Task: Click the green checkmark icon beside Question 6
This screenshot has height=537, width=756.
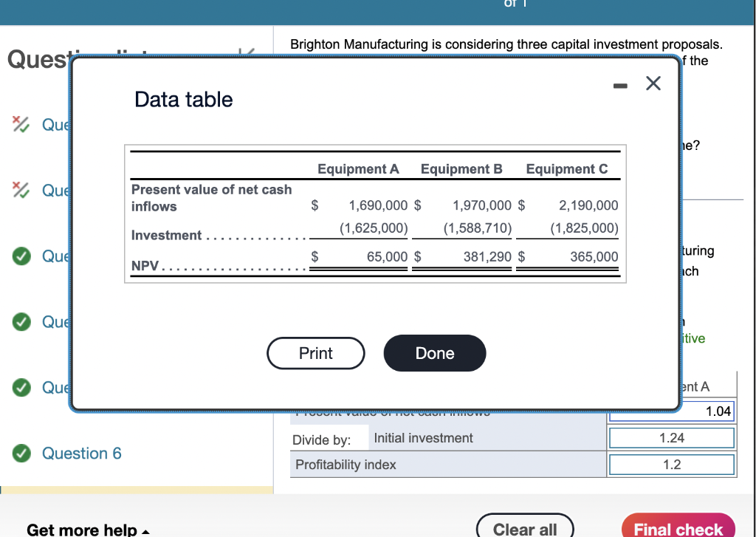Action: point(21,453)
